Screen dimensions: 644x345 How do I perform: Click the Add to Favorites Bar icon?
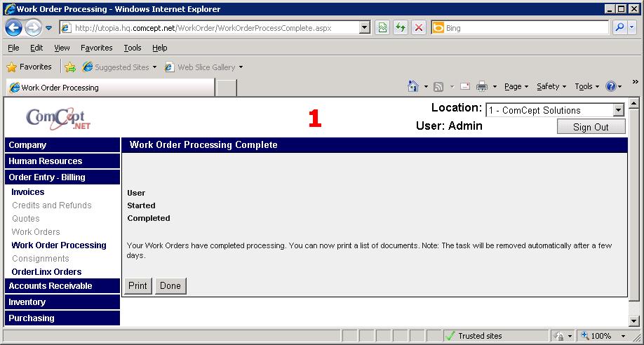pos(70,67)
